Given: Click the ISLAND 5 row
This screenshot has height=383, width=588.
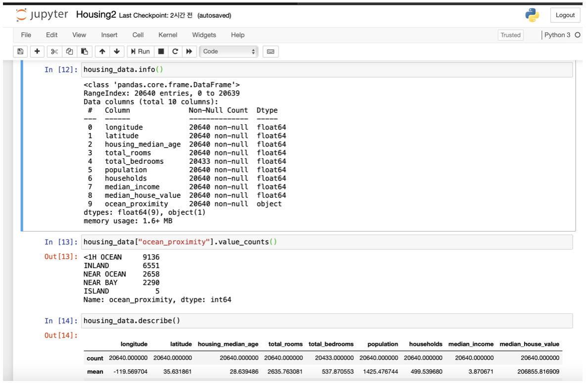Looking at the screenshot, I should coord(121,291).
